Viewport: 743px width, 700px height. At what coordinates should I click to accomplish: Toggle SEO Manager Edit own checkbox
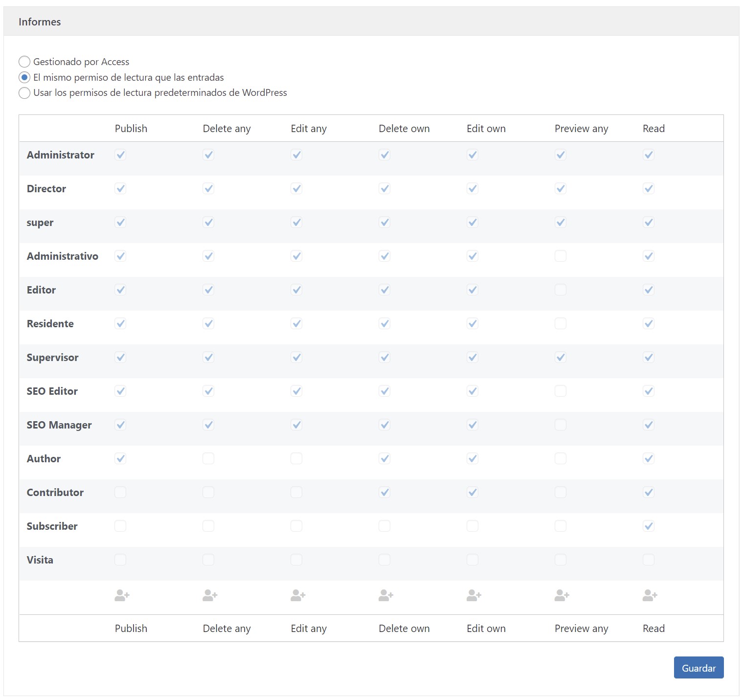[x=473, y=425]
